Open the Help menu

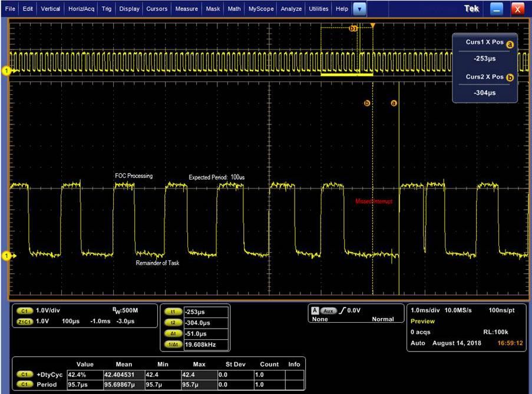pos(342,9)
